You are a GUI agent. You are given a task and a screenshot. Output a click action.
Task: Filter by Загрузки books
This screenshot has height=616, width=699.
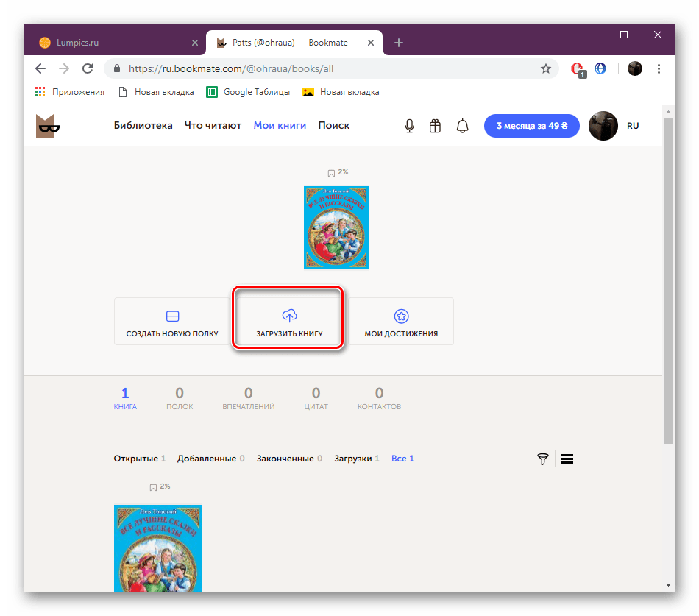[357, 459]
